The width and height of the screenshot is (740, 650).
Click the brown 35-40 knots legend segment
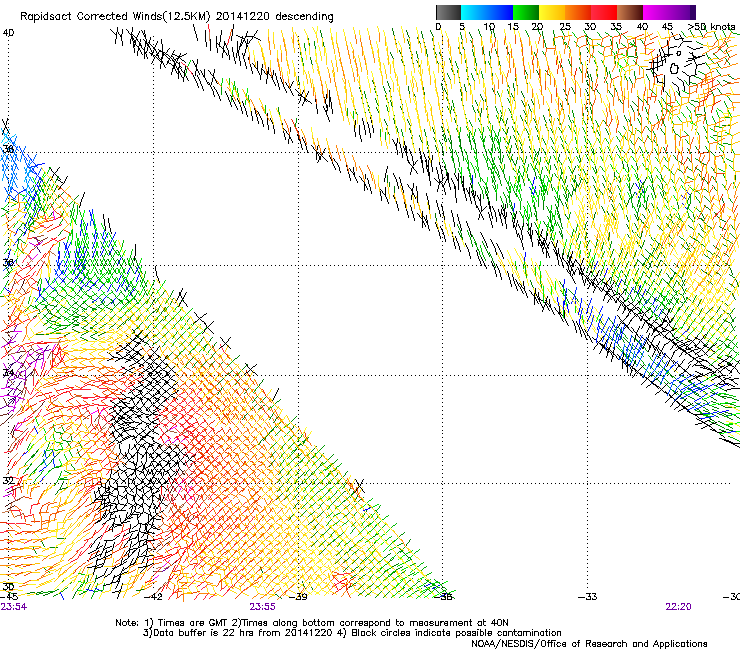[x=630, y=12]
